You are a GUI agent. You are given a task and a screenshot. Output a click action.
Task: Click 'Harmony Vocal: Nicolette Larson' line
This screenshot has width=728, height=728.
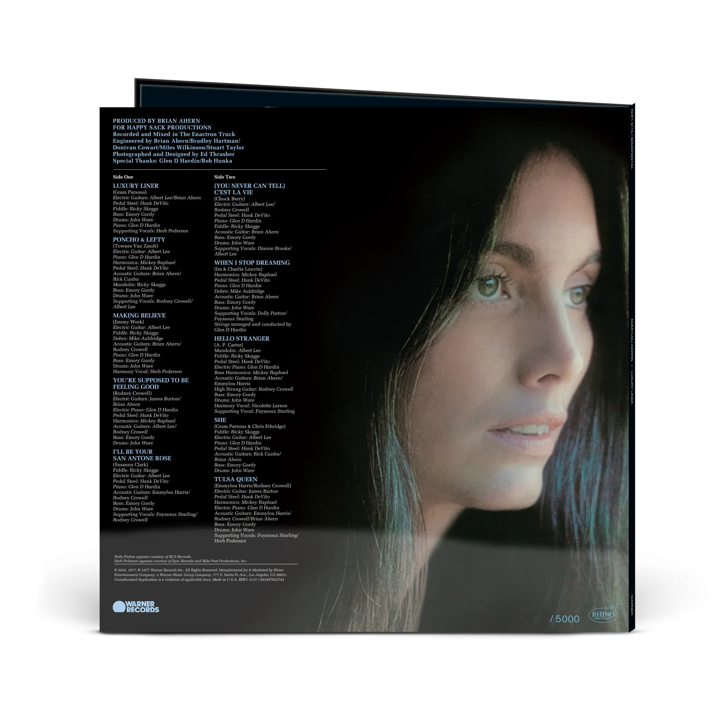(x=250, y=406)
